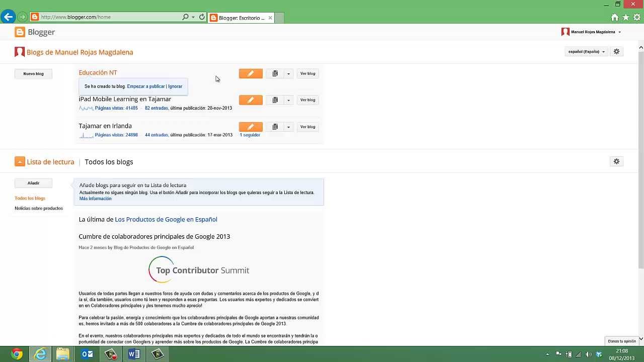
Task: Open posts list icon for Educación NT
Action: coord(275,73)
